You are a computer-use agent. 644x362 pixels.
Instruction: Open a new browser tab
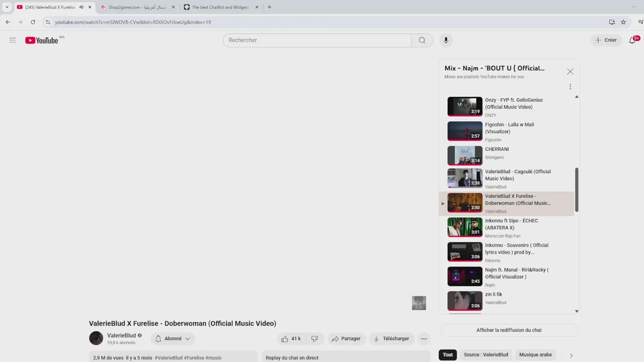(270, 8)
